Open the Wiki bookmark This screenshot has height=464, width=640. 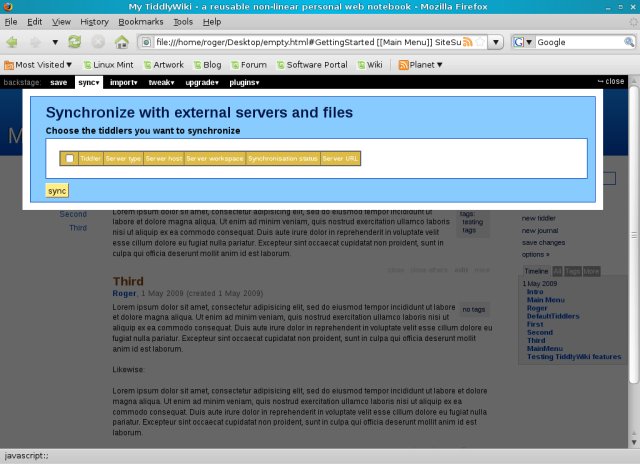(x=370, y=65)
